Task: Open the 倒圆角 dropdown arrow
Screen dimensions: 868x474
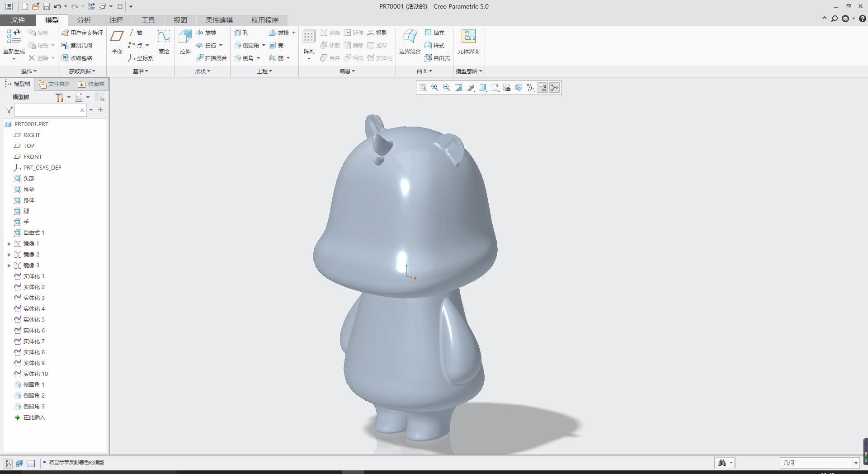Action: (x=264, y=46)
